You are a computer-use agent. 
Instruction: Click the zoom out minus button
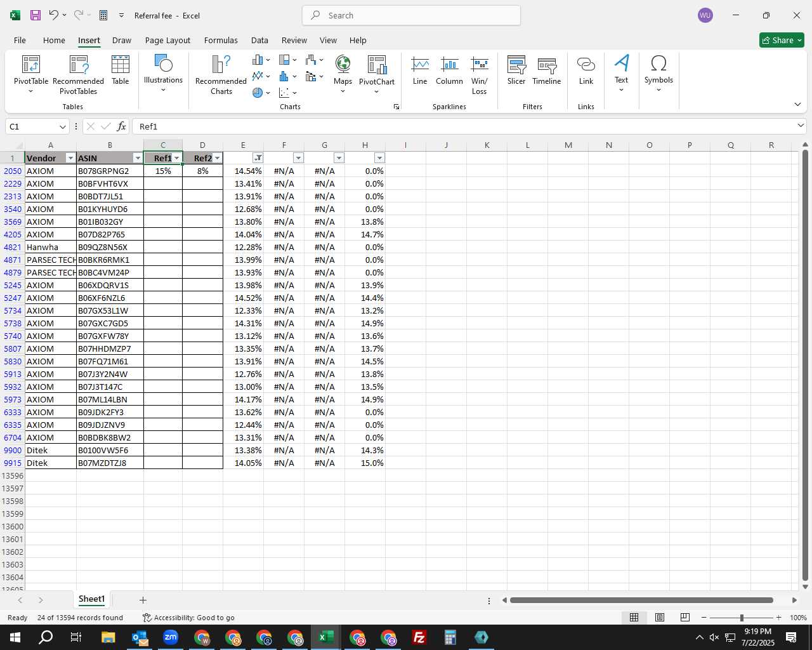click(x=704, y=618)
